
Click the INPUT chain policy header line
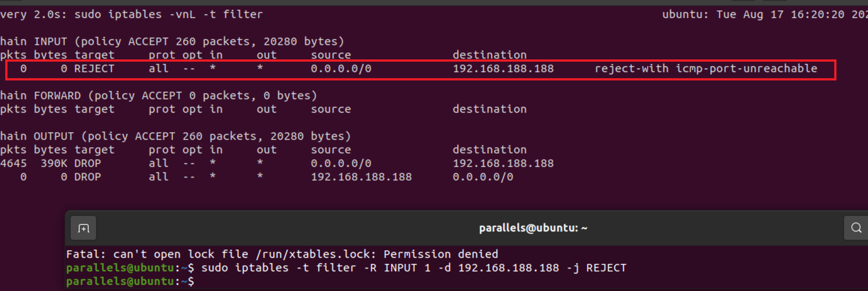click(x=172, y=41)
